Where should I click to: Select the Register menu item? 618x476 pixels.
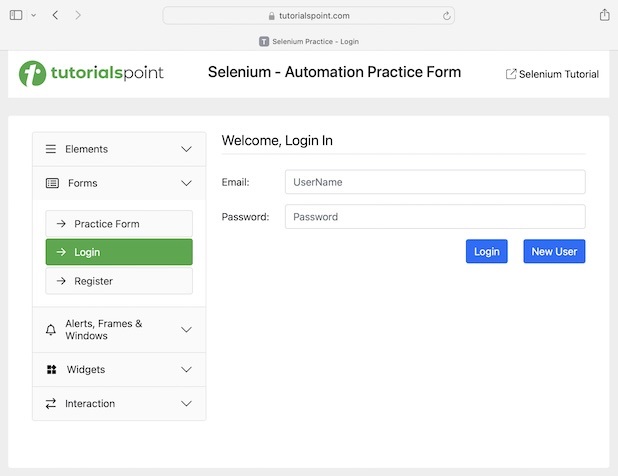point(119,281)
